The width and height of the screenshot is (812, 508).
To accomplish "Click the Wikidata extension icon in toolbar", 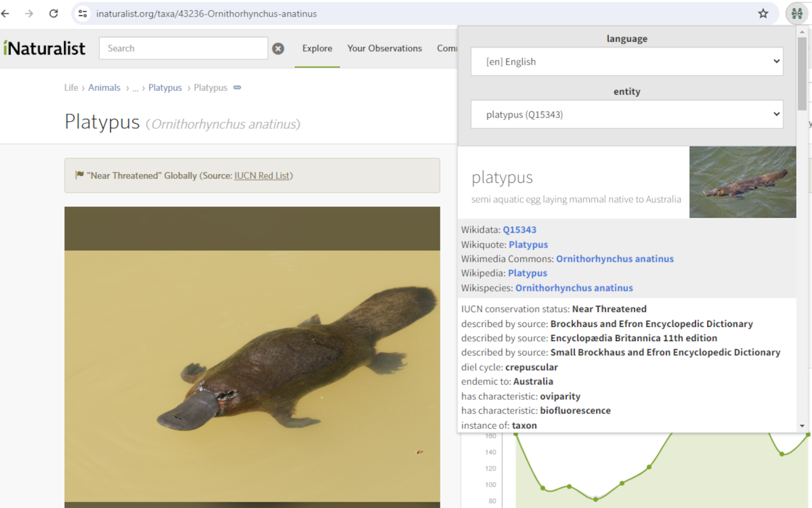I will (x=797, y=13).
